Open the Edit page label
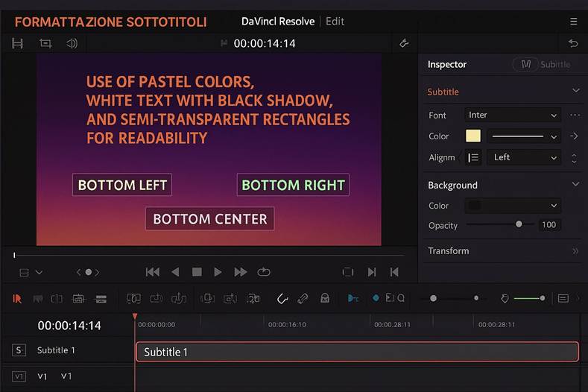 pyautogui.click(x=335, y=22)
